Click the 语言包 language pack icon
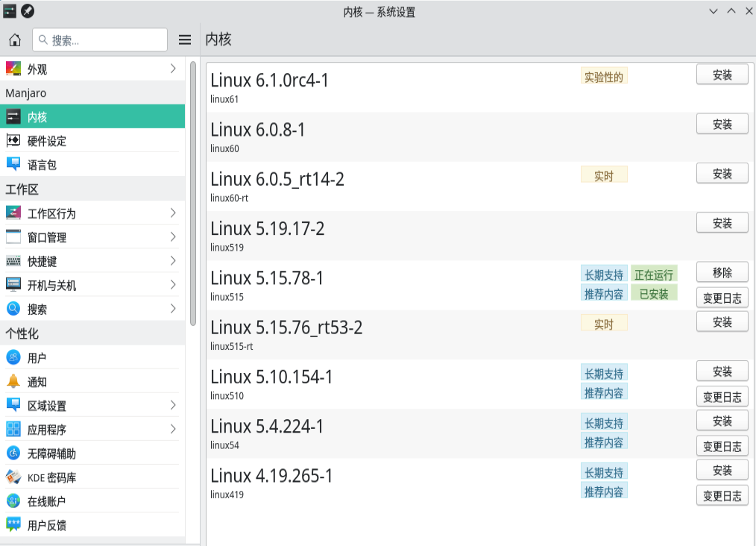The height and width of the screenshot is (546, 756). [13, 165]
